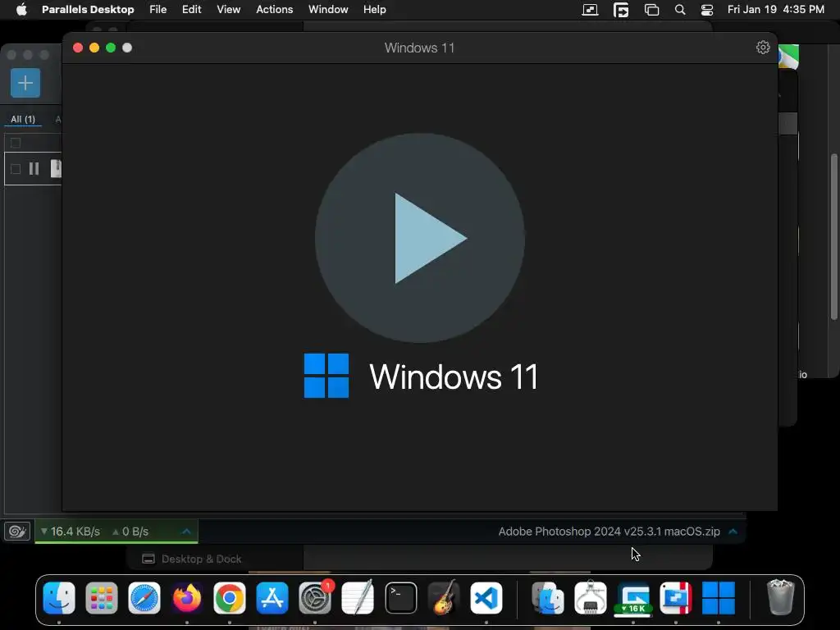Open the Windows 11 VM configuration gear
840x630 pixels.
click(x=763, y=48)
